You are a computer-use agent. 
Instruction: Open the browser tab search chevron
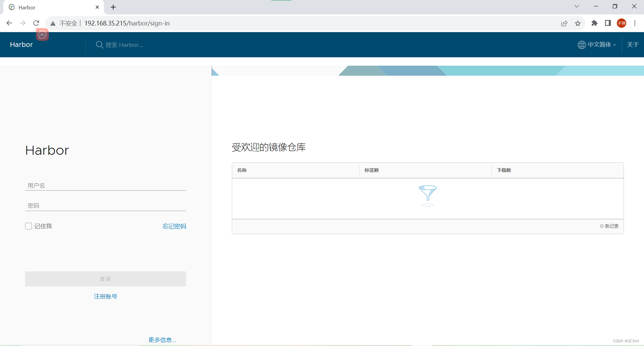coord(577,6)
